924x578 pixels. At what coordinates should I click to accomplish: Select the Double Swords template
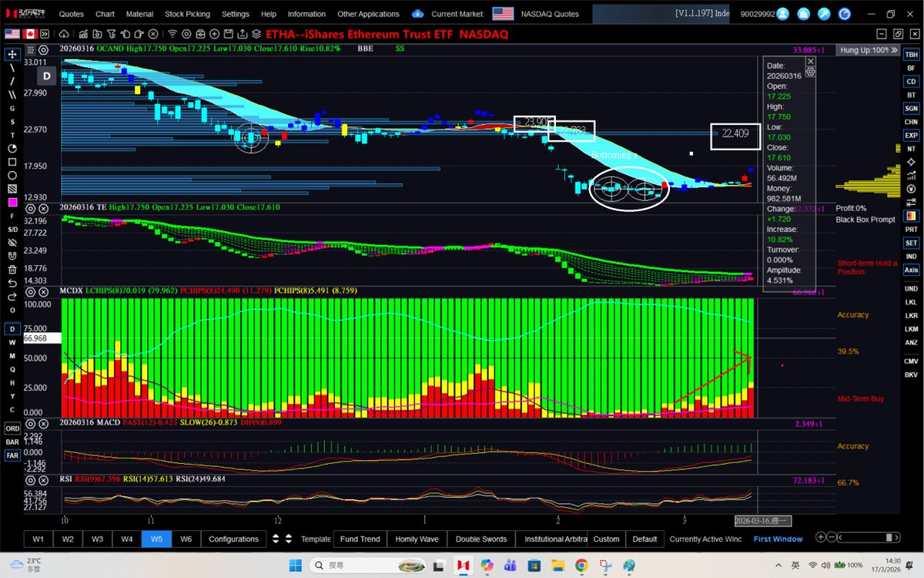click(480, 539)
